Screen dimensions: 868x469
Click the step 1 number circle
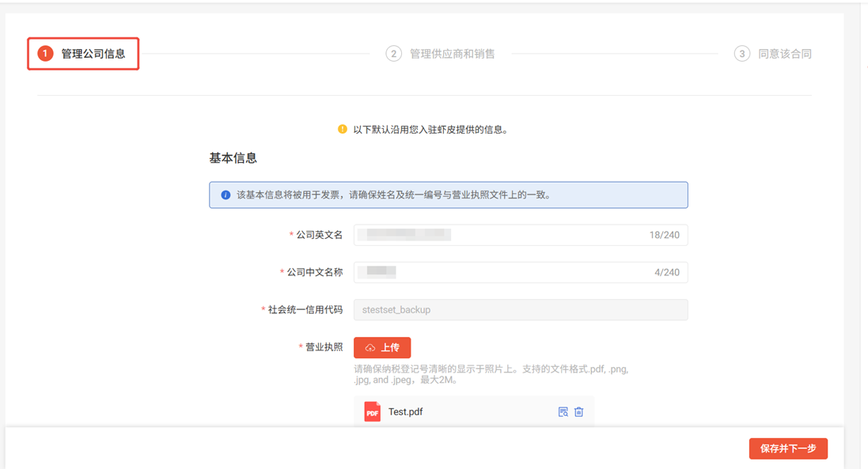45,54
